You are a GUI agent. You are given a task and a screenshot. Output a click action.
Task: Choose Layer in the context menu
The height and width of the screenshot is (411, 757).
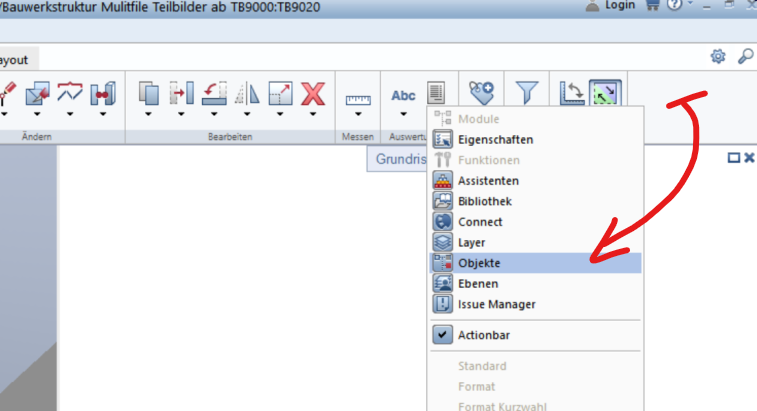(473, 242)
